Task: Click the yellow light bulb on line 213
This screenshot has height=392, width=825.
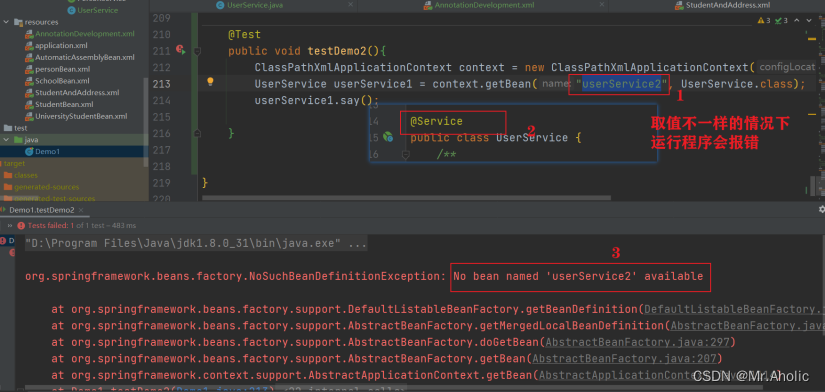Action: [210, 82]
